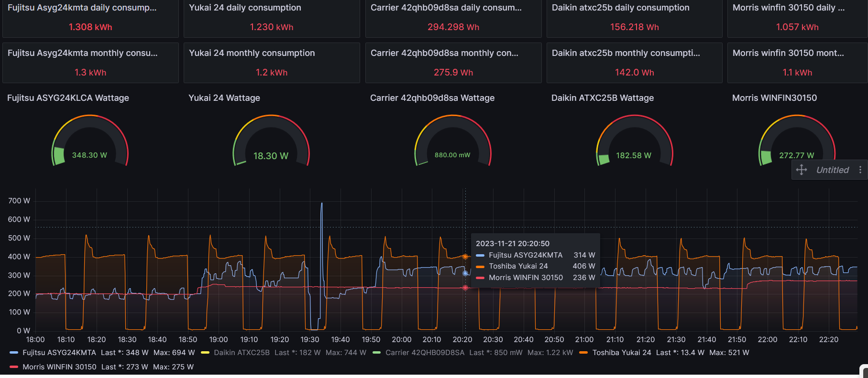
Task: Click the 1.3 kWh monthly value
Action: tap(90, 73)
